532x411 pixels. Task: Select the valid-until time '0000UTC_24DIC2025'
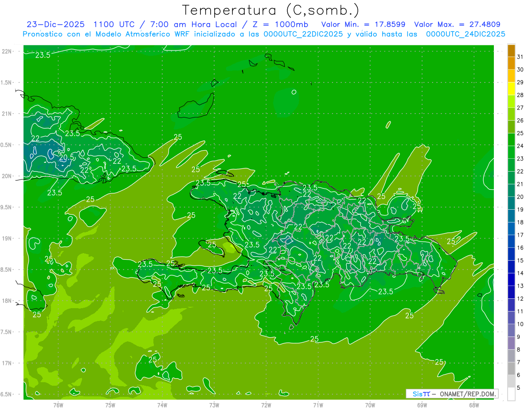tap(465, 34)
